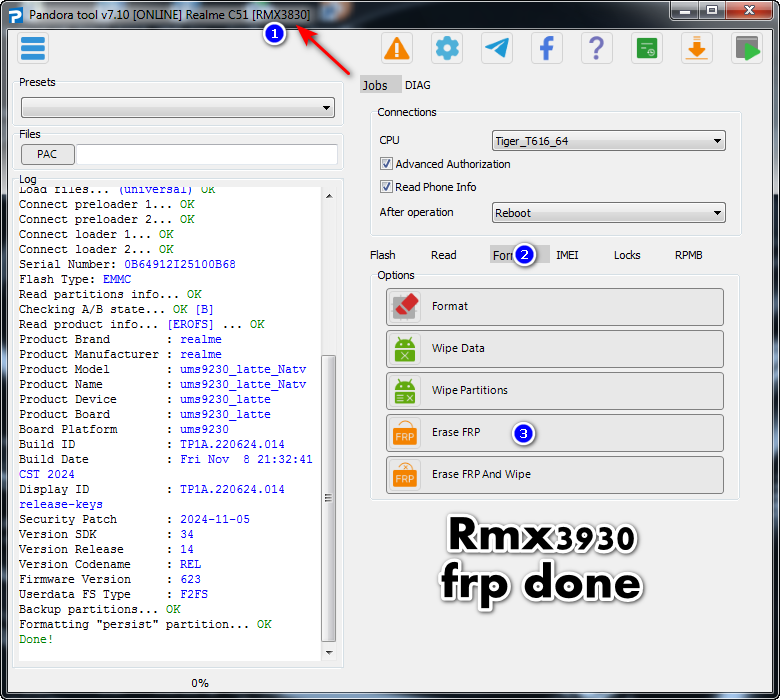
Task: Toggle Read Phone Info checkbox
Action: coord(386,187)
